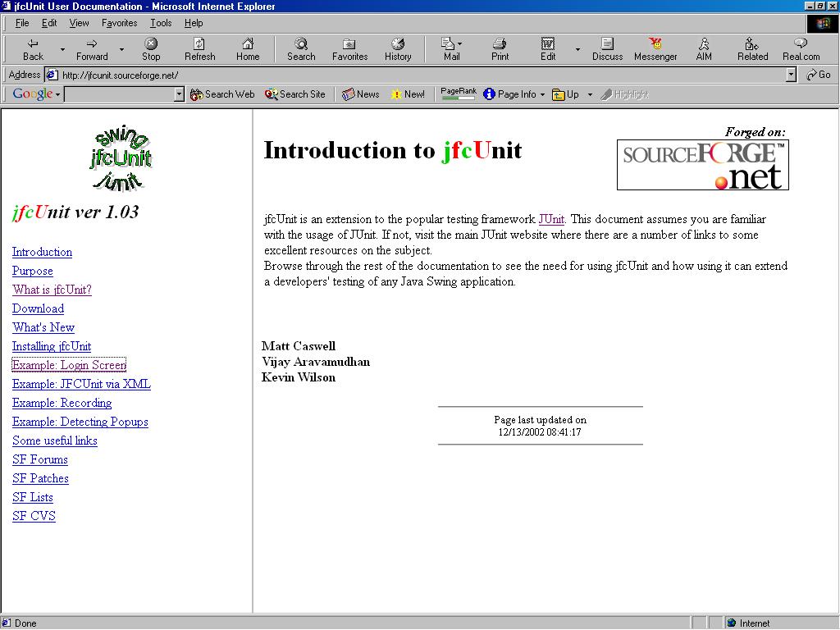Click the Edit toolbar icon
The width and height of the screenshot is (840, 630).
(547, 49)
